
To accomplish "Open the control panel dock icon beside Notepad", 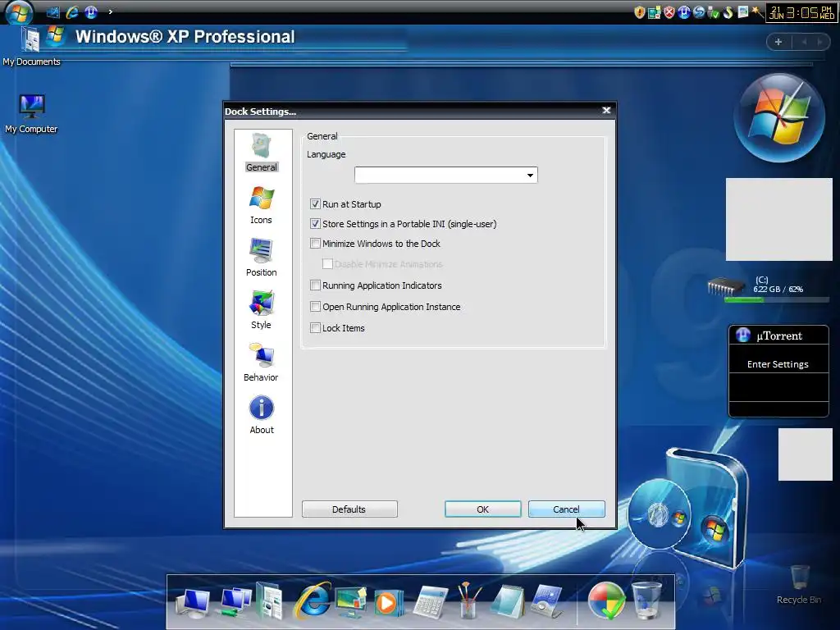I will tap(546, 601).
